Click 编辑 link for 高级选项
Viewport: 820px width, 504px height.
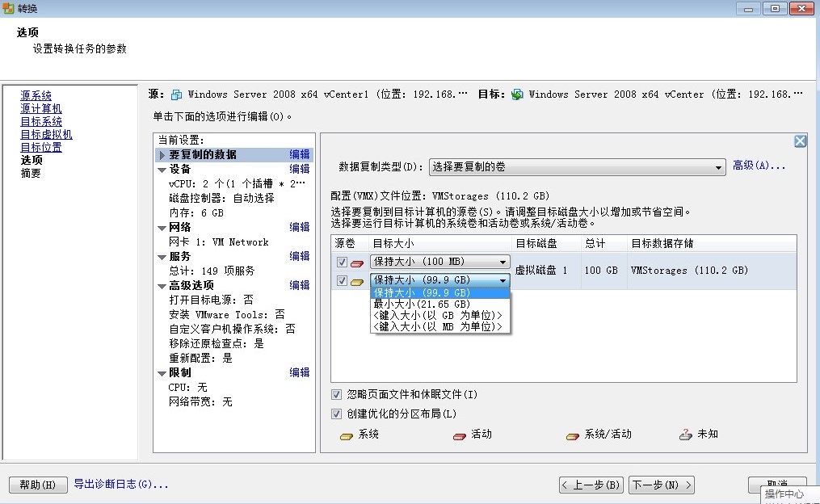(x=300, y=285)
